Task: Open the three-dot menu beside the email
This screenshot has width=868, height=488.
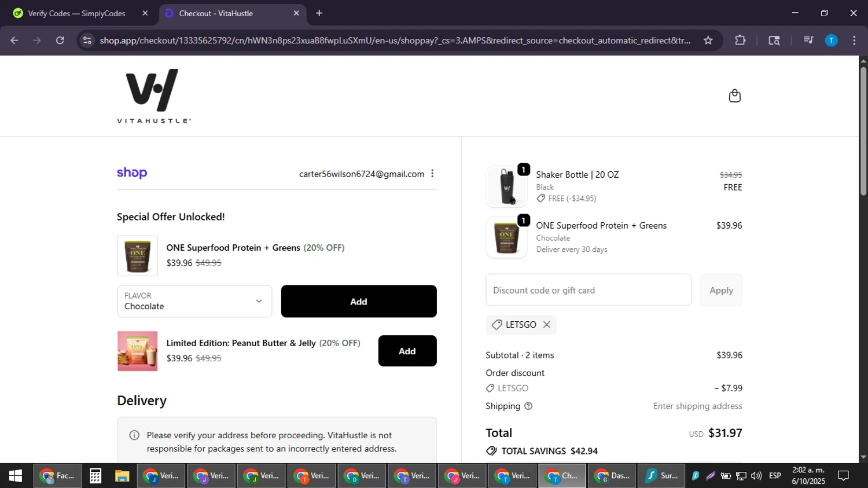Action: point(432,174)
